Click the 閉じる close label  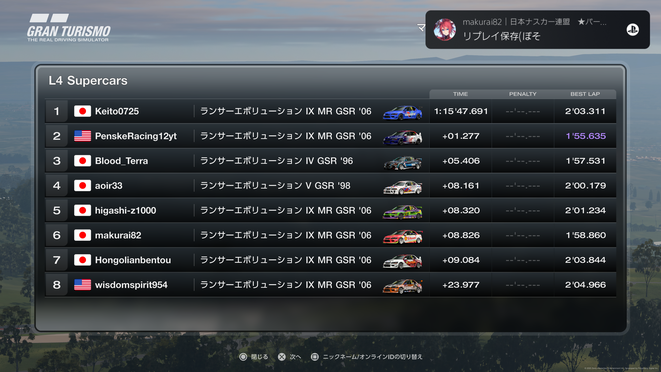260,357
